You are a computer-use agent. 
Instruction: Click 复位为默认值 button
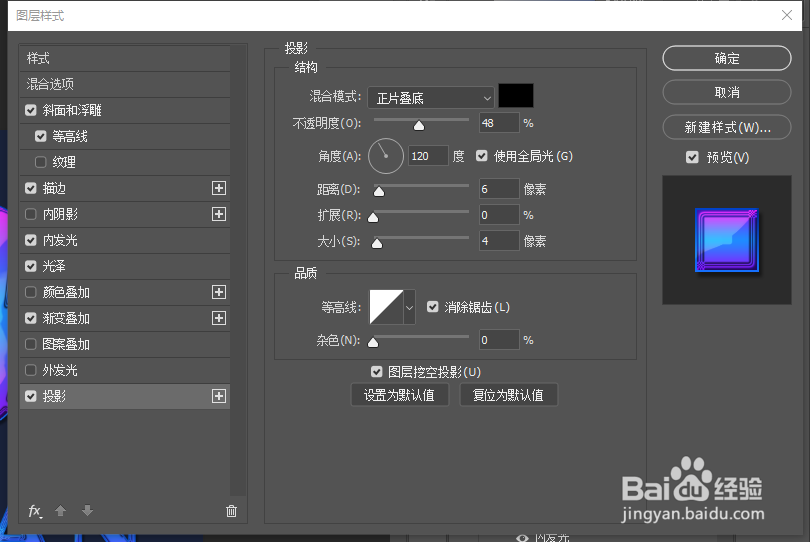click(508, 395)
